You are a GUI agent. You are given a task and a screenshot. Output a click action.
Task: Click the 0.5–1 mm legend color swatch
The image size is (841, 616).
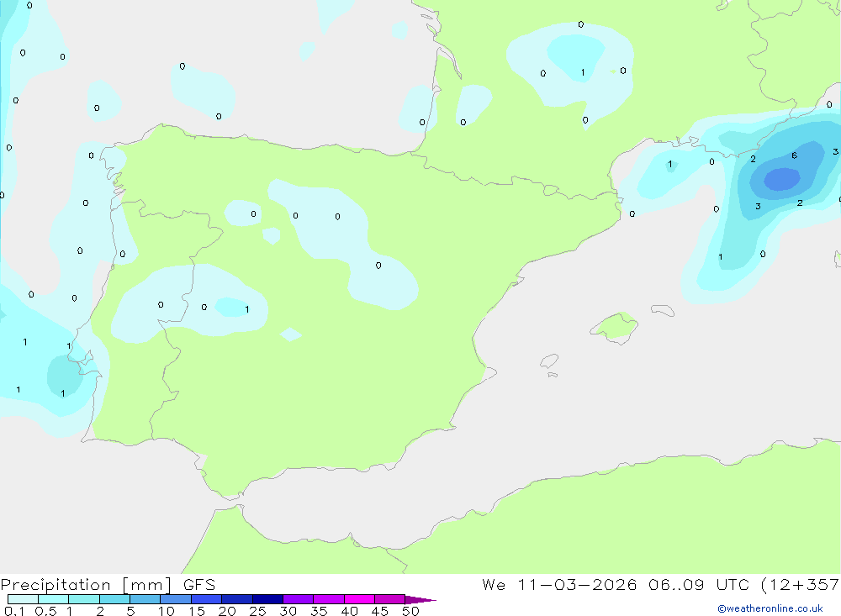pos(53,599)
